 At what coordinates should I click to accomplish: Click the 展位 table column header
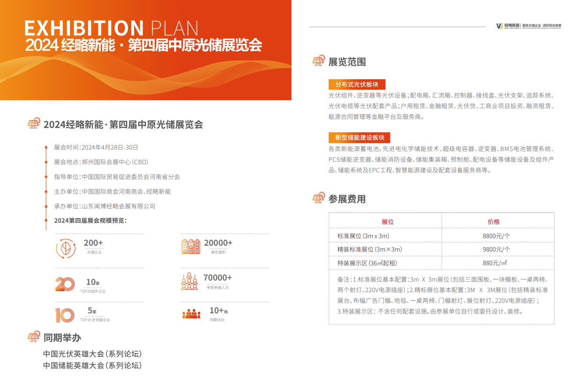[x=387, y=222]
